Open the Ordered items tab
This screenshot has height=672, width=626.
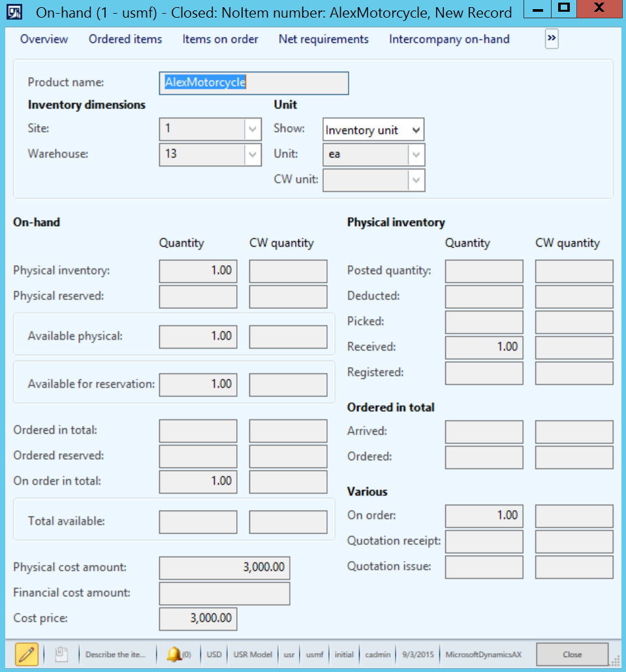tap(125, 39)
